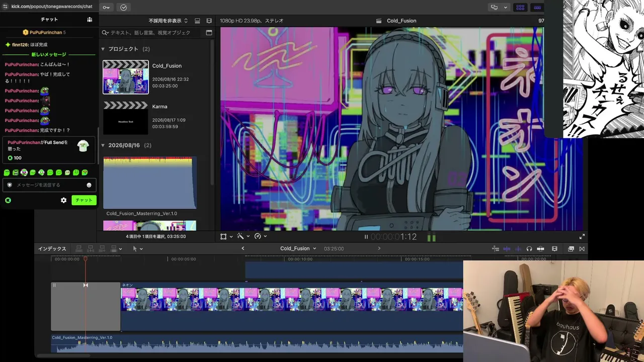Open the retiming speed options menu

point(260,236)
